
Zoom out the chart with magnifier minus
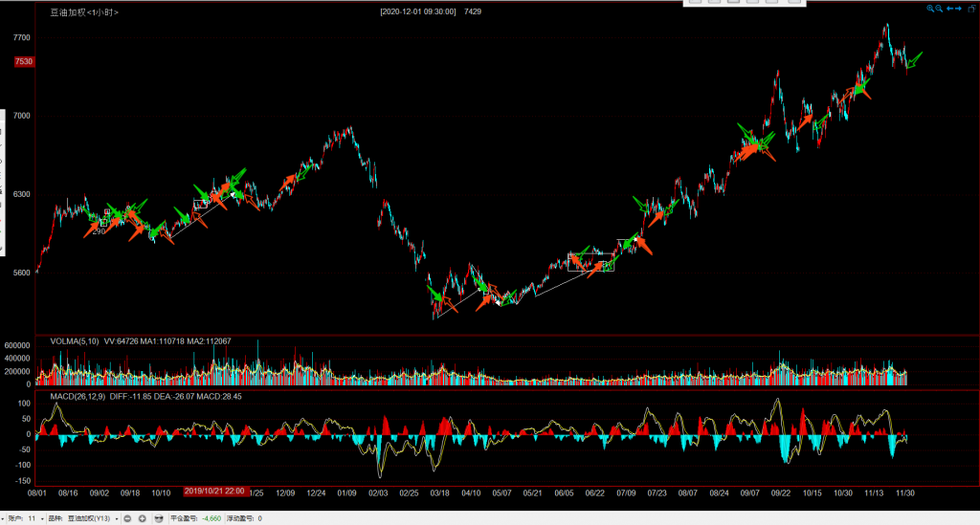coord(939,9)
